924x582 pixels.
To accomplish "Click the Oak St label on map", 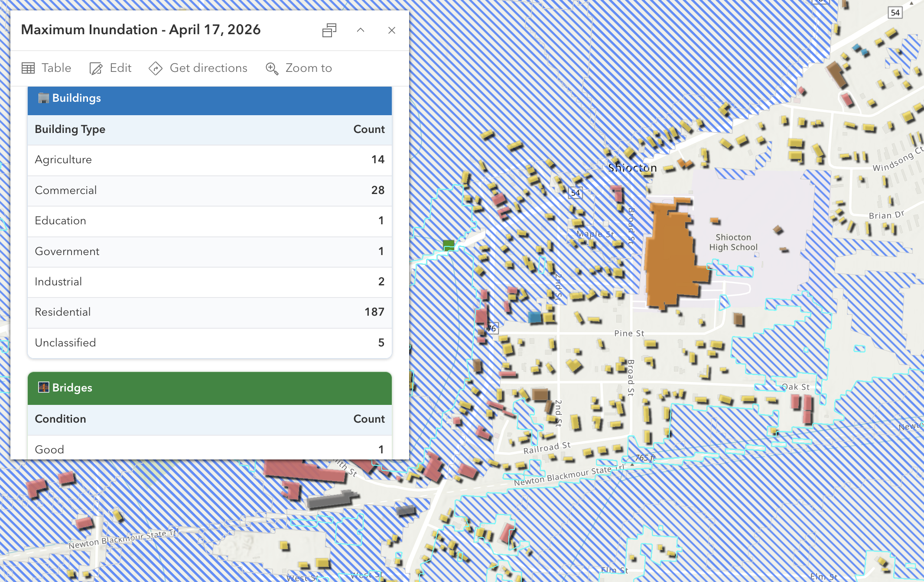I will pos(796,387).
